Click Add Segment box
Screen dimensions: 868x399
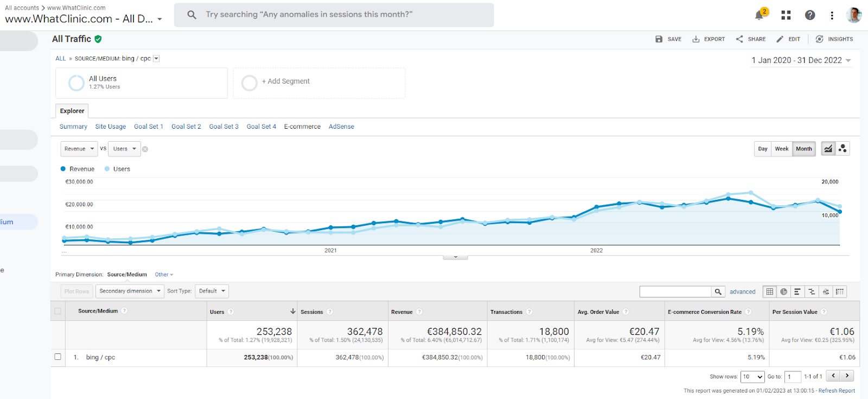(319, 83)
